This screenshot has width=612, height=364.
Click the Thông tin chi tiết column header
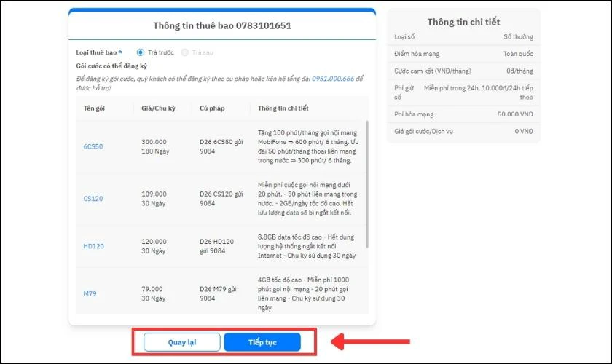(x=283, y=108)
